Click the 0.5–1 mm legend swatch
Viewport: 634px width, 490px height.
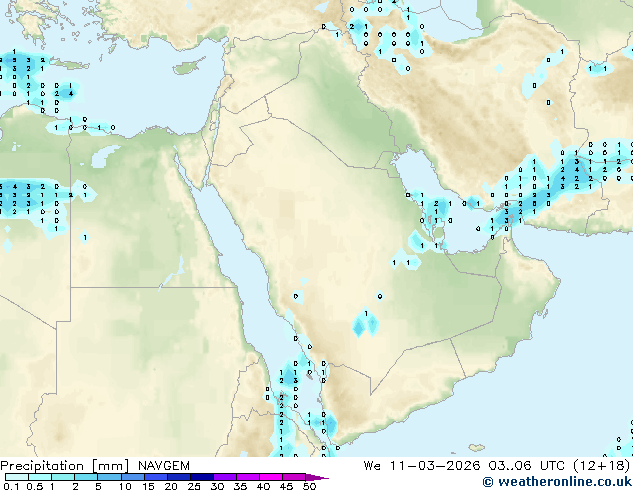(40, 477)
